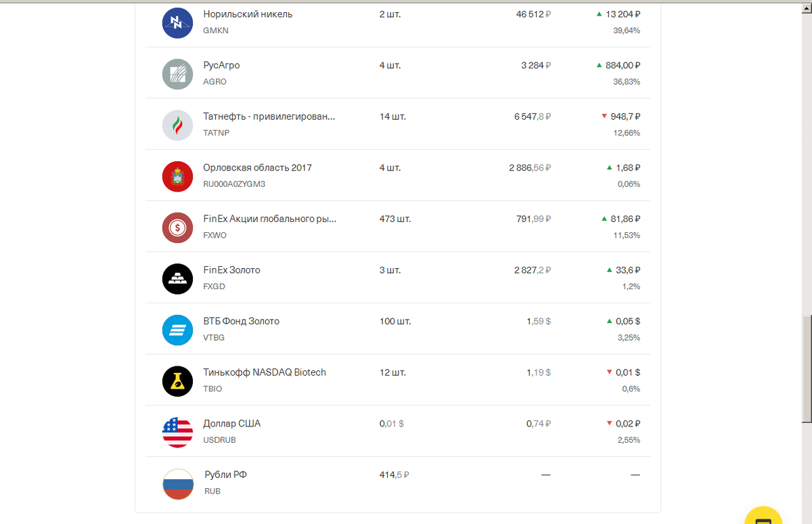The width and height of the screenshot is (812, 524).
Task: Open the GMKN ticker link
Action: 215,30
